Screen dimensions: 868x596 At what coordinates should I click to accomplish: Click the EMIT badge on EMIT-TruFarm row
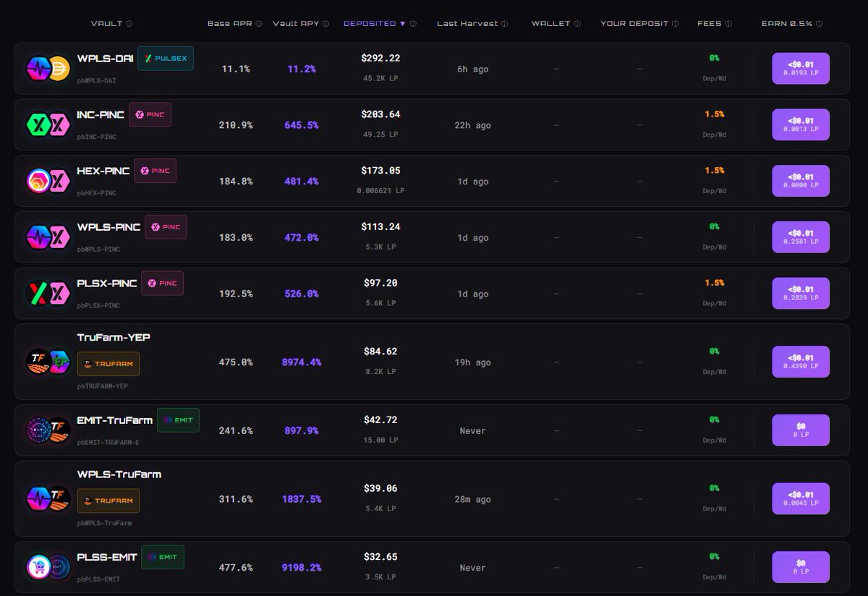click(x=178, y=420)
